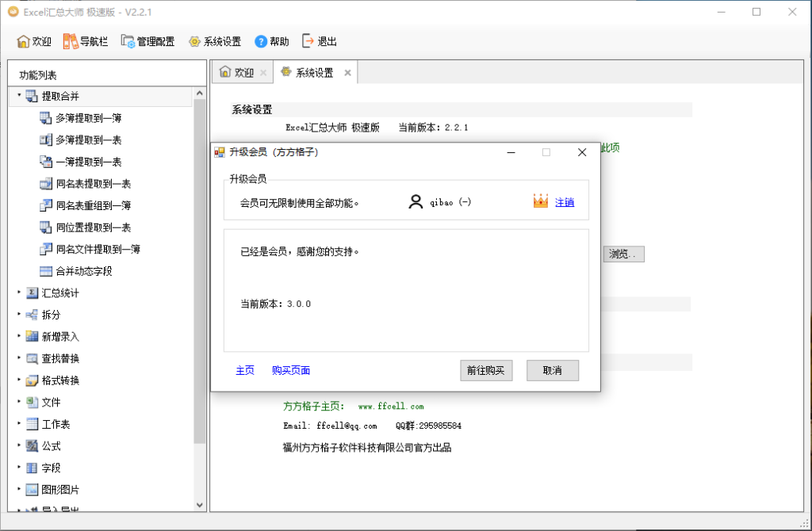Click the 字段 icon

[32, 468]
